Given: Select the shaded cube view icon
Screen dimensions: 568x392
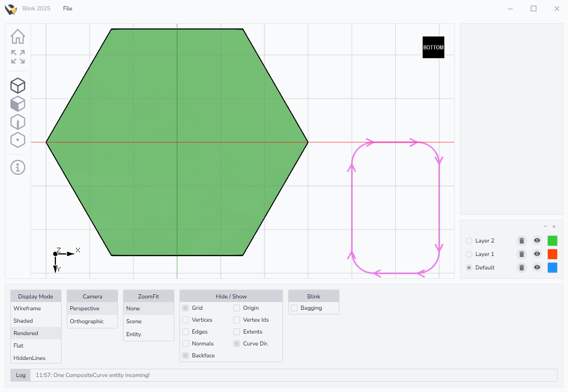Looking at the screenshot, I should click(18, 104).
